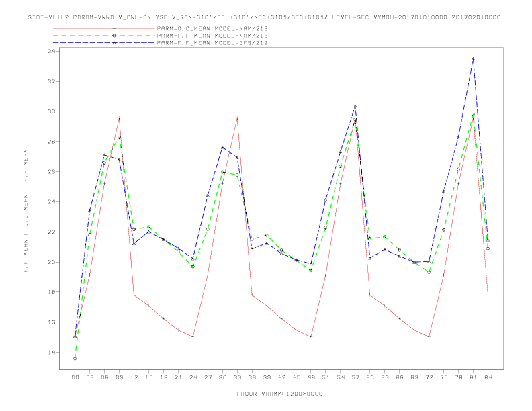Click the red observed peak marker at hour 09
This screenshot has width=532, height=411.
pos(119,118)
